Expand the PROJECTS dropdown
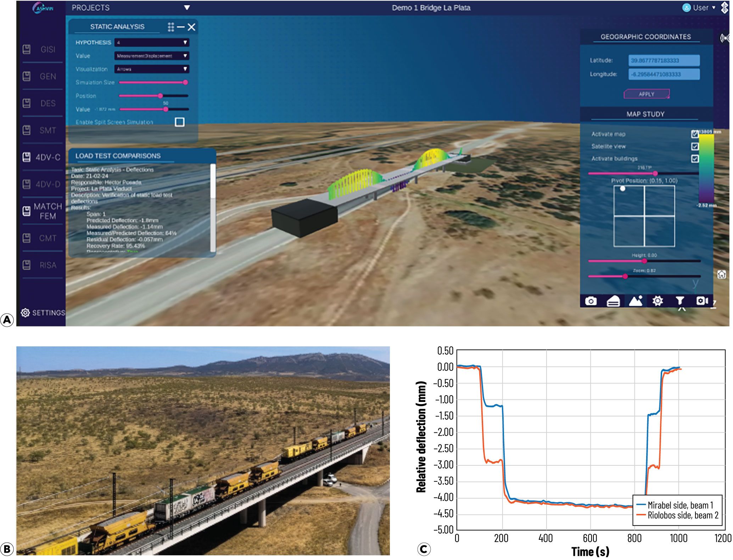Image resolution: width=733 pixels, height=560 pixels. tap(187, 8)
